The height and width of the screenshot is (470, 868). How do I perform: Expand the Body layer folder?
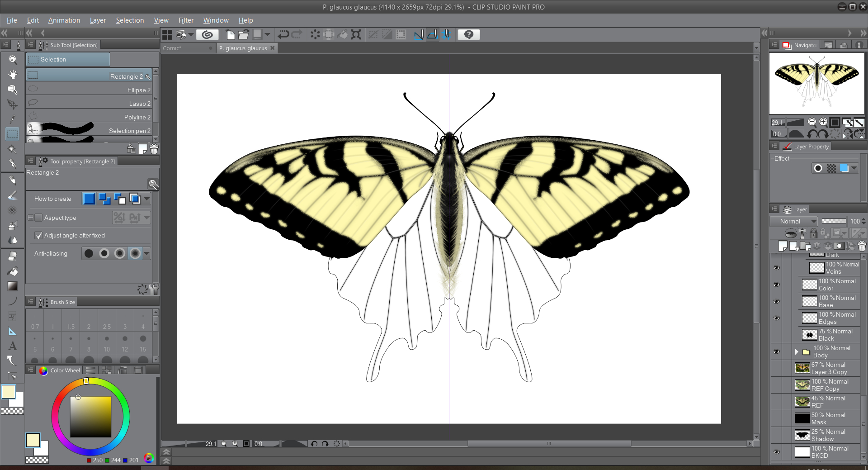pos(797,351)
